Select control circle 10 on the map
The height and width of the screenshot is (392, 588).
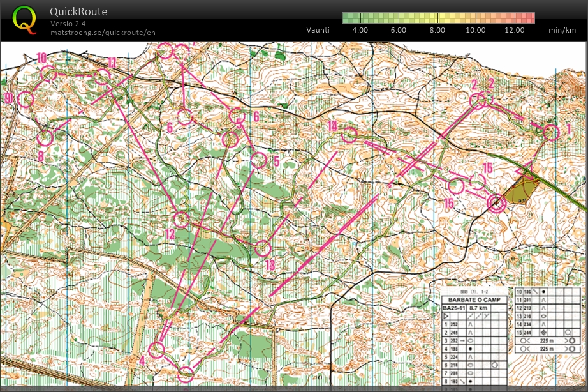pyautogui.click(x=49, y=74)
